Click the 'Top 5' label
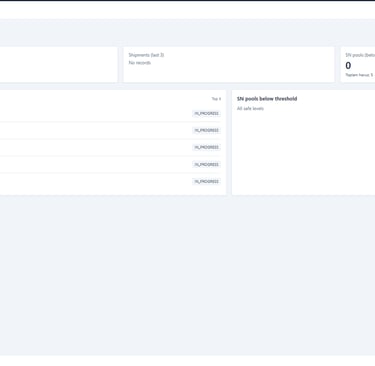The height and width of the screenshot is (366, 375). point(216,99)
